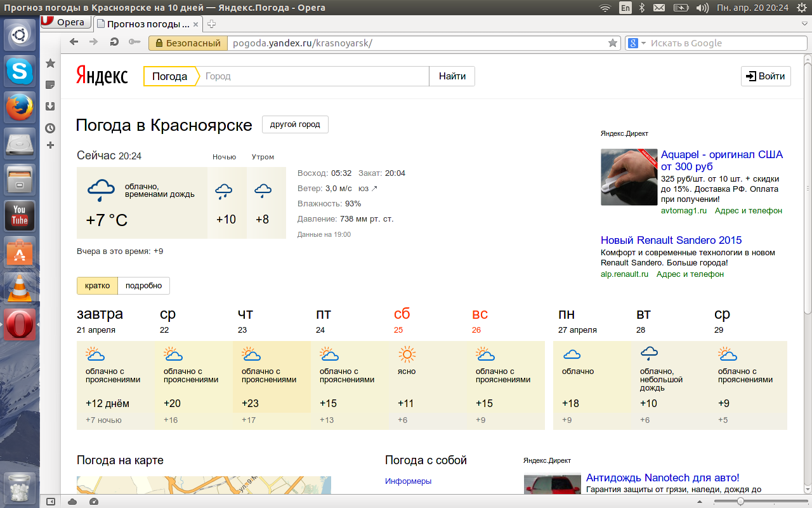Viewport: 812px width, 508px height.
Task: Click the "Погода на карте" map preview
Action: [204, 485]
